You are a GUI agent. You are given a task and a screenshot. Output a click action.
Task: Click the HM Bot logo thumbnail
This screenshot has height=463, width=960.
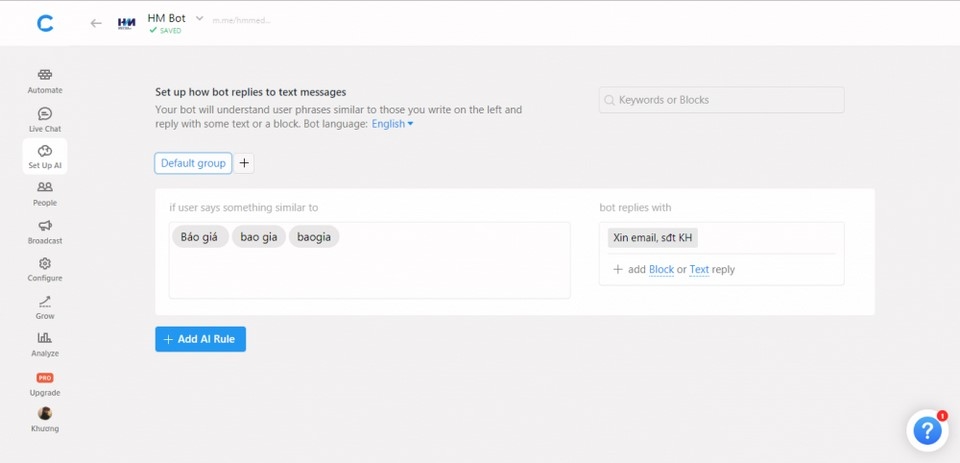tap(126, 23)
